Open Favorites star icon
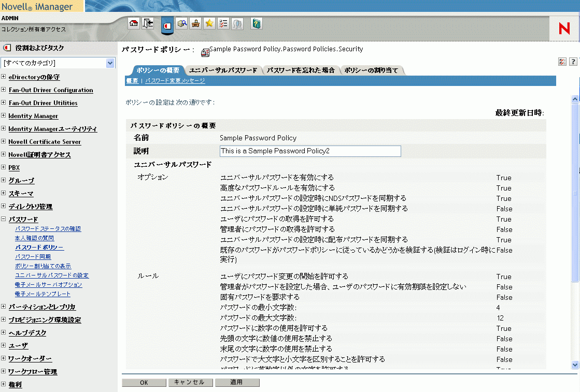 [x=209, y=24]
